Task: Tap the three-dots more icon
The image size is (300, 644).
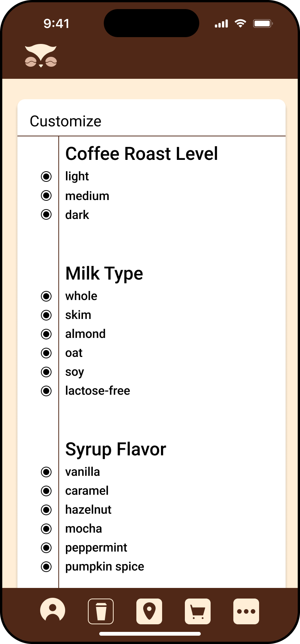Action: [246, 611]
